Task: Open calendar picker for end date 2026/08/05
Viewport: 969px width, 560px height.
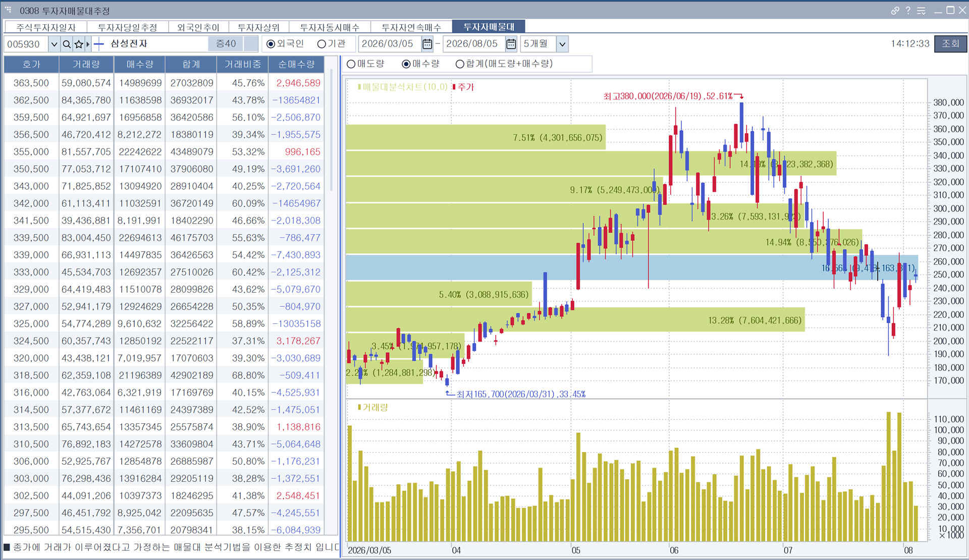Action: tap(511, 44)
